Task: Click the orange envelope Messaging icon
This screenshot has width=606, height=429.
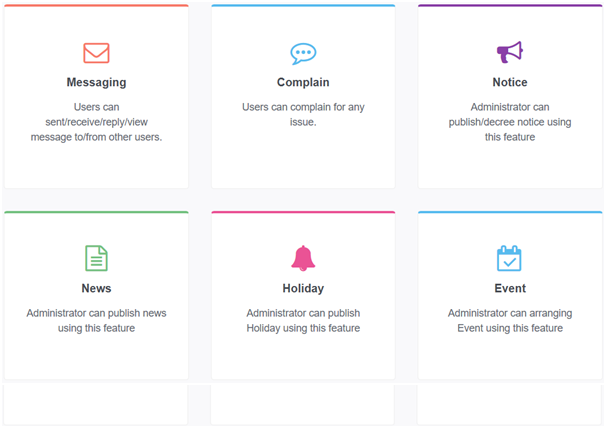Action: pos(96,53)
